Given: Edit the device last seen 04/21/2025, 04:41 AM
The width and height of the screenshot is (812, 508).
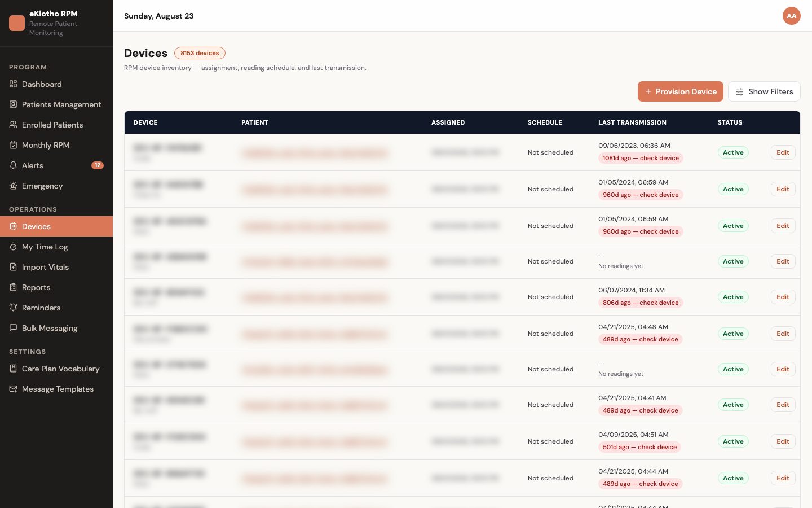Looking at the screenshot, I should pyautogui.click(x=783, y=405).
